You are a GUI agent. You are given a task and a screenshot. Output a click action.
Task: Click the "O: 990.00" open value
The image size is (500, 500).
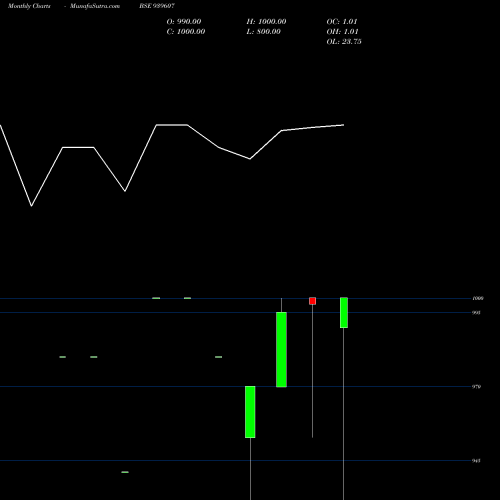tap(184, 22)
